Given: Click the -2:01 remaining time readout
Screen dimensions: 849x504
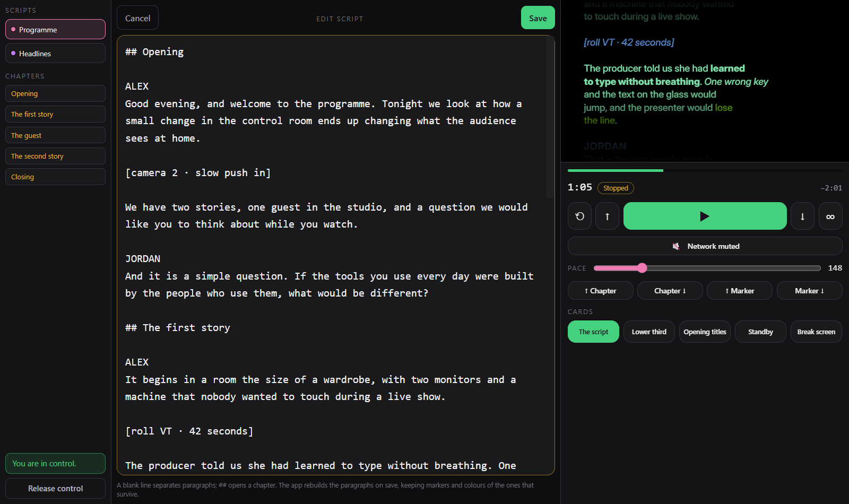Looking at the screenshot, I should (831, 188).
